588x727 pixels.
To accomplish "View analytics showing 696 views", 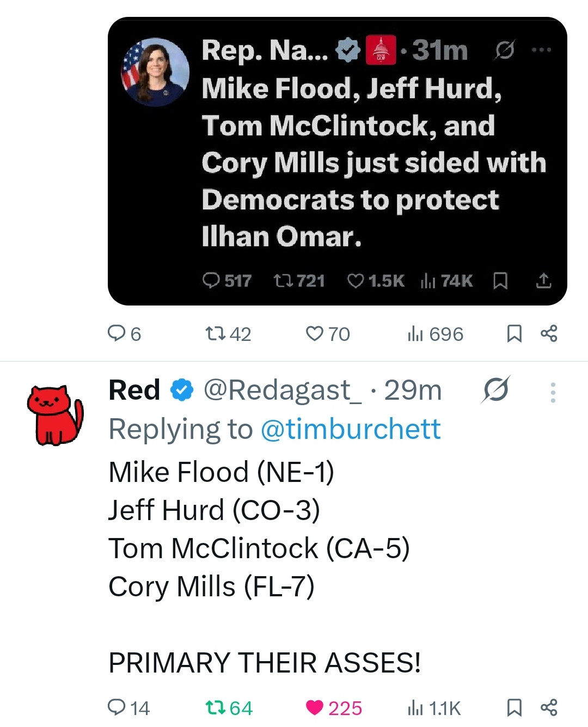I will [435, 334].
